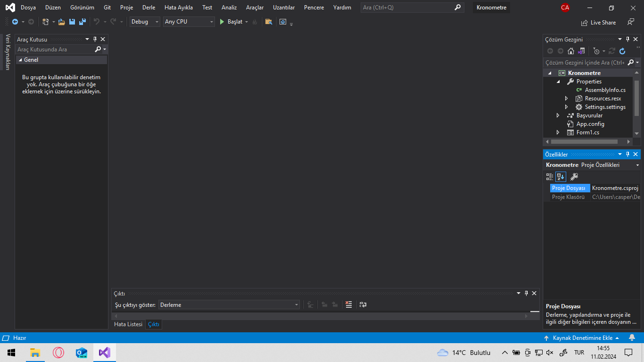
Task: Click the Home icon in Çözüm Gezgini
Action: (571, 51)
